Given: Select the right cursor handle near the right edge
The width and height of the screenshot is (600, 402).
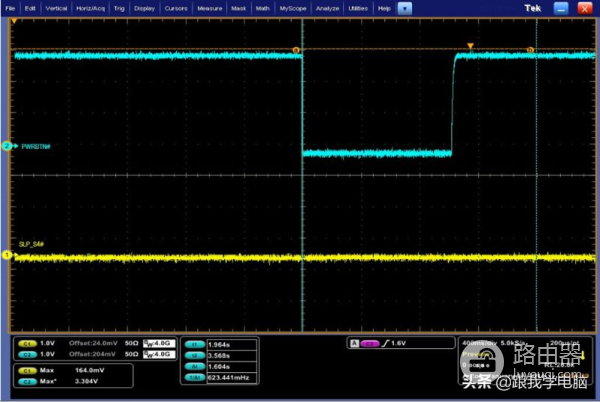Looking at the screenshot, I should [531, 49].
